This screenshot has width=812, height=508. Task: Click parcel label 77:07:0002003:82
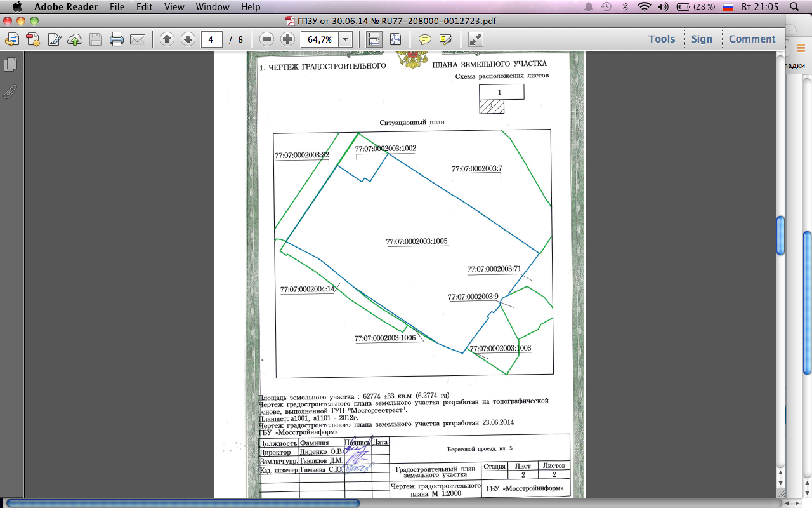302,155
